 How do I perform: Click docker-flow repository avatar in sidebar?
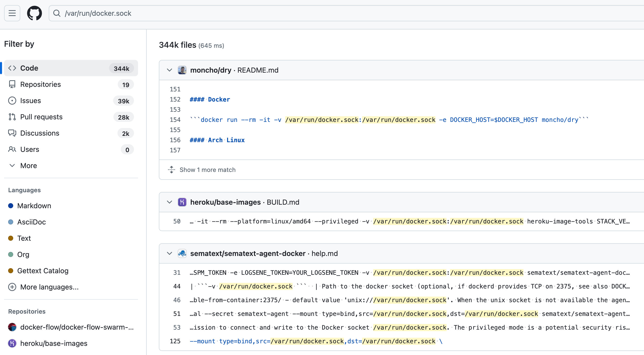tap(12, 327)
